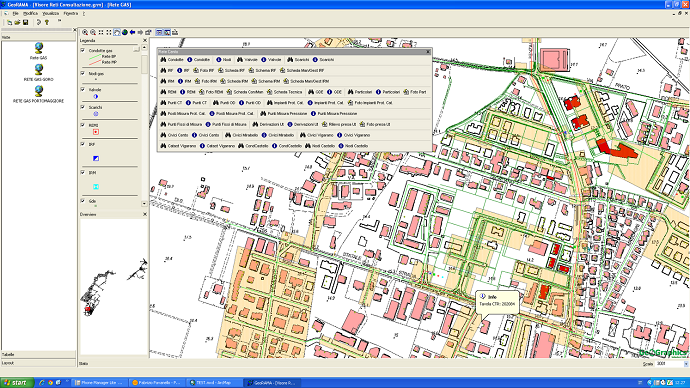Click the Windows start button
Image resolution: width=690 pixels, height=388 pixels.
click(17, 383)
